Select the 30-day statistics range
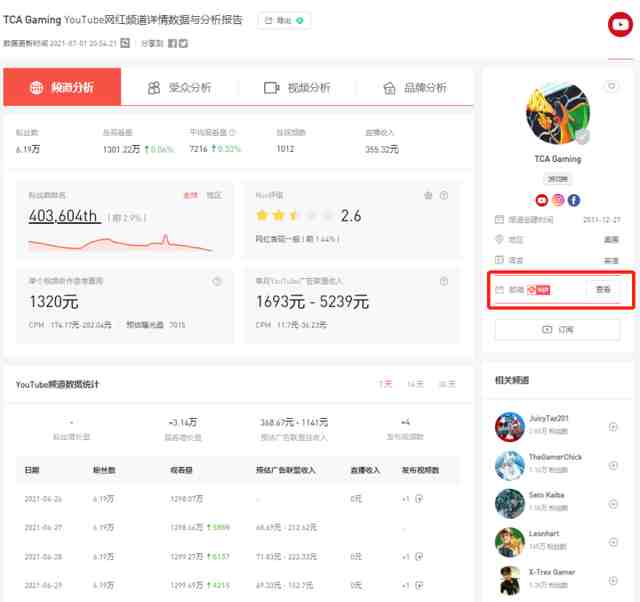Screen dimensions: 640x602 447,384
